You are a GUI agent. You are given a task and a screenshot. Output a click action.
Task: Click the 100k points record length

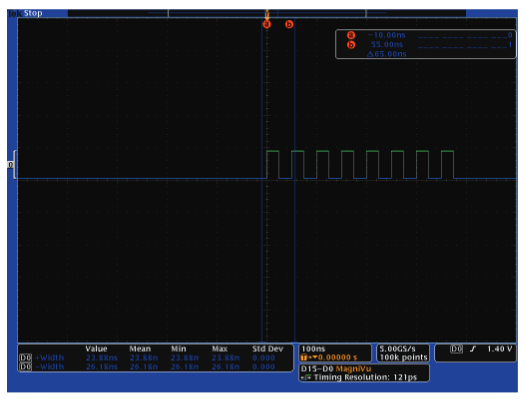[404, 357]
